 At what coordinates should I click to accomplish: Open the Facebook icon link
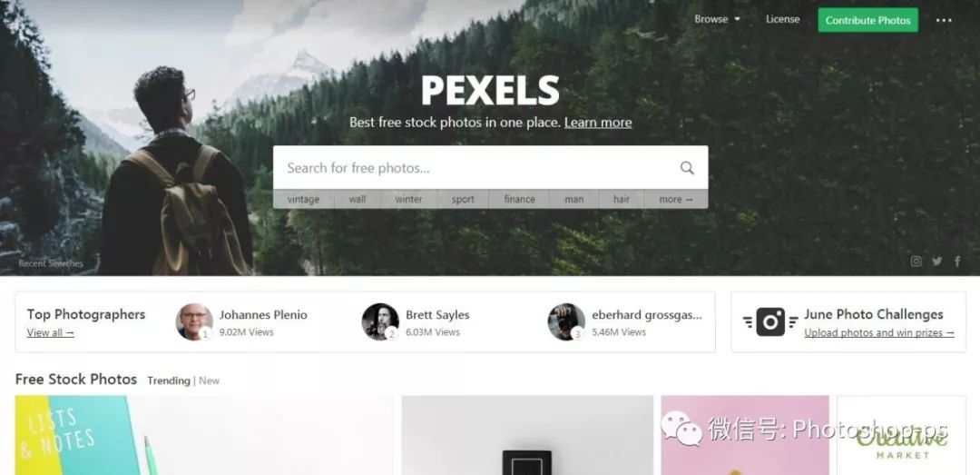click(x=957, y=262)
